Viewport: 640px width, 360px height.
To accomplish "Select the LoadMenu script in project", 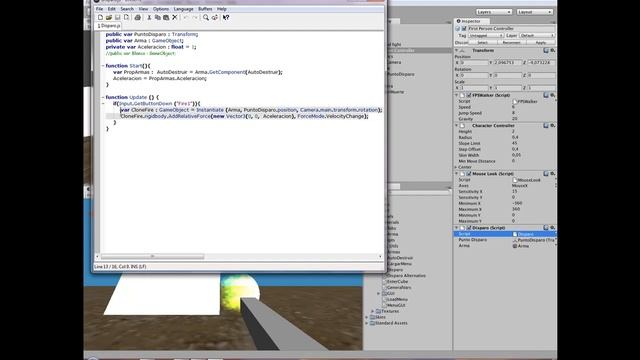I will click(x=397, y=299).
